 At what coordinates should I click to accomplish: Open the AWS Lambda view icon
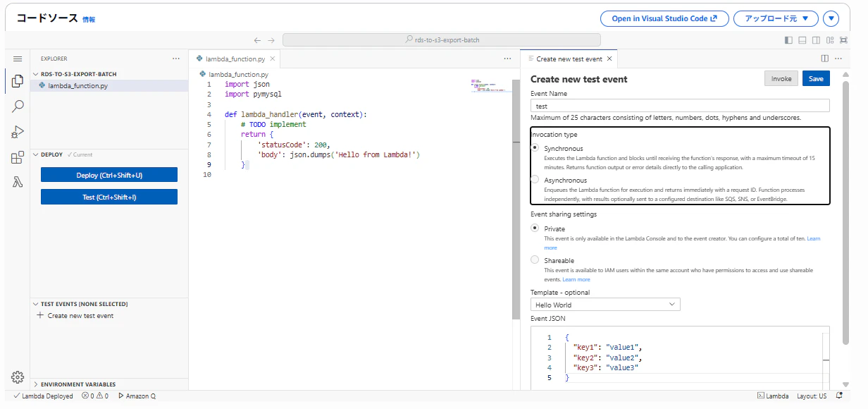[x=18, y=183]
